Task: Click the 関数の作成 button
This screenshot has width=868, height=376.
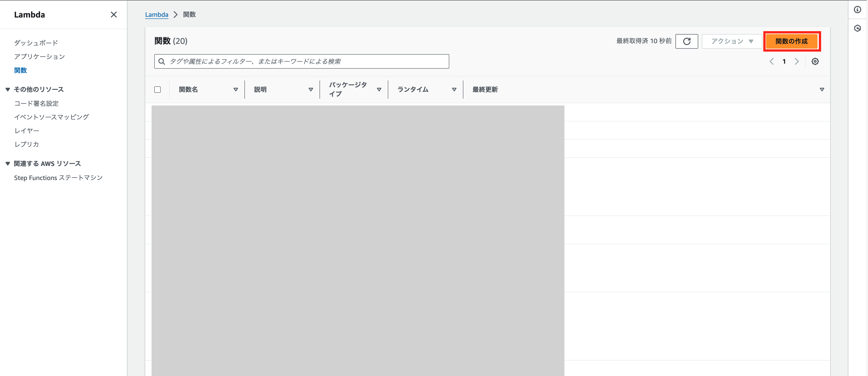Action: [792, 41]
